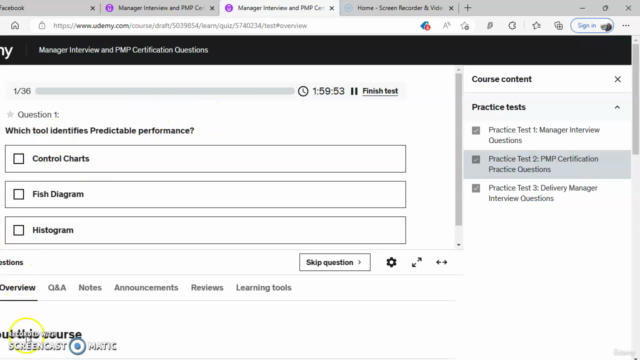This screenshot has width=640, height=360.
Task: Open the Learning tools tab
Action: coord(264,288)
